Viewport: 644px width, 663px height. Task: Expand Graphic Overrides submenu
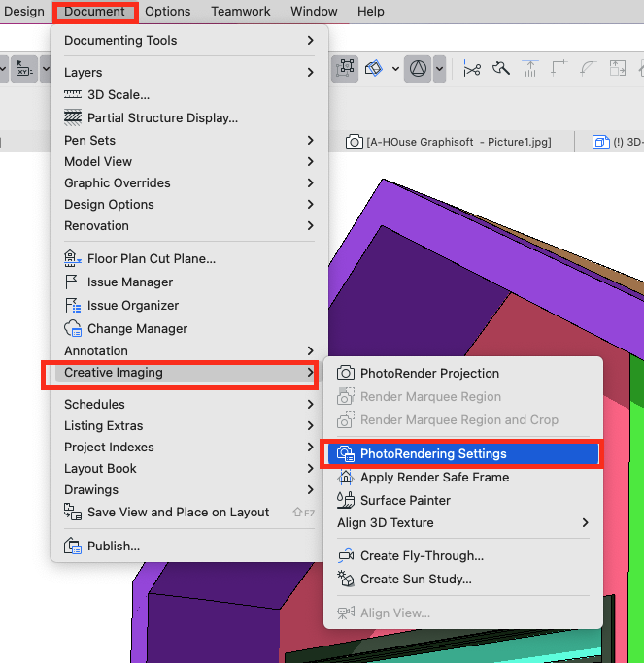coord(189,183)
